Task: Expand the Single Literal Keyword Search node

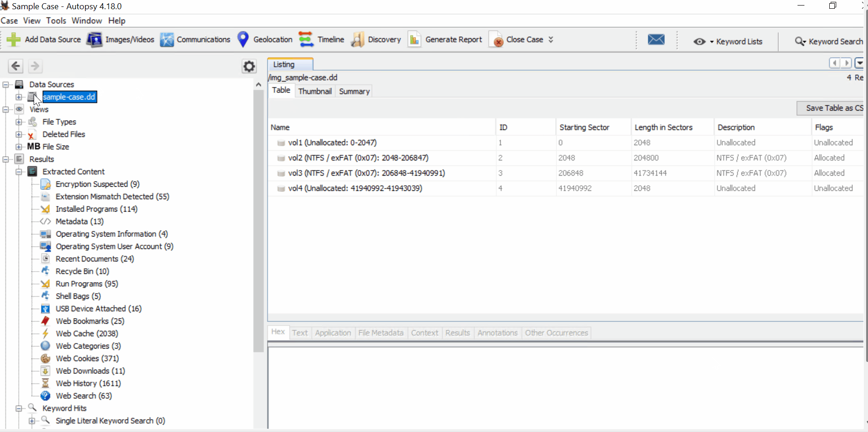Action: pyautogui.click(x=32, y=420)
